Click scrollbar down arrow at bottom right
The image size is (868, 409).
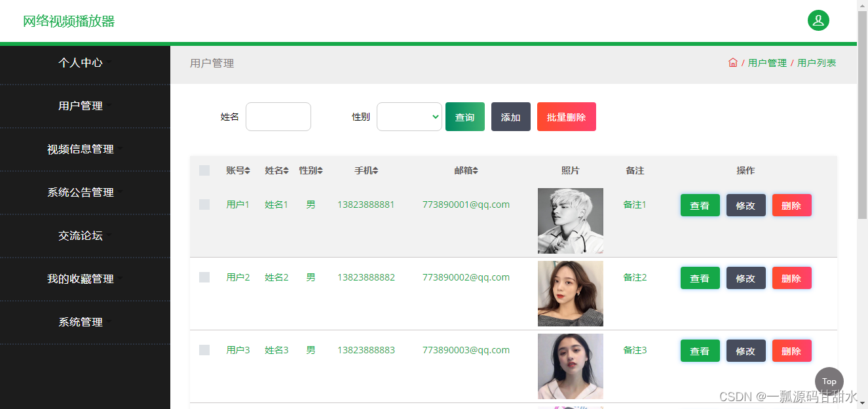point(862,403)
